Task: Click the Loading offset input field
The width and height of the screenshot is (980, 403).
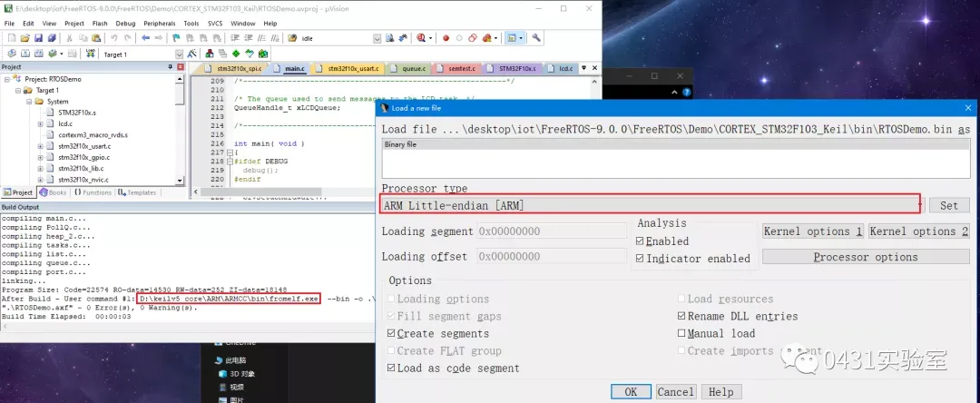Action: 552,256
